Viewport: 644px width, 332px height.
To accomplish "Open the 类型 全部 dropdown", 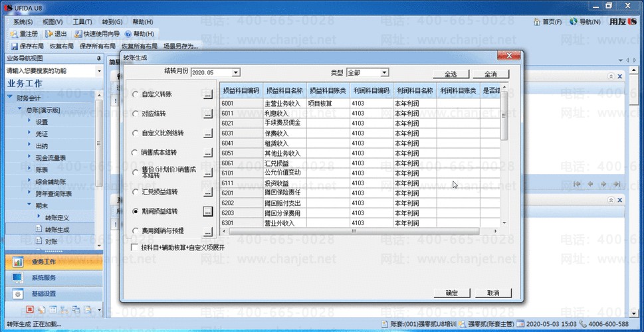I will [384, 72].
